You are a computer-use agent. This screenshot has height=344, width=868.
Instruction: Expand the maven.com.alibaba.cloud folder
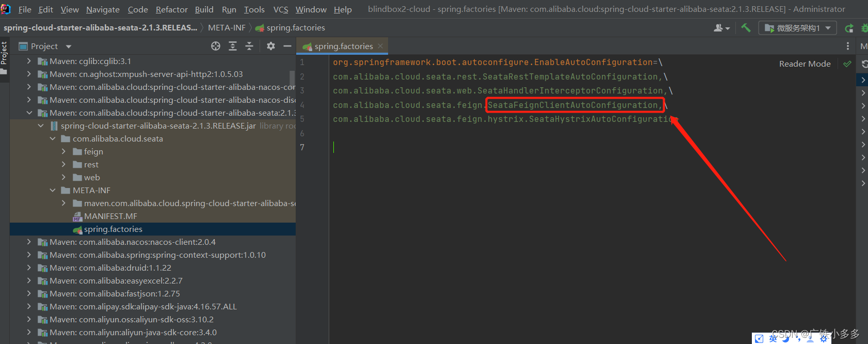coord(64,204)
